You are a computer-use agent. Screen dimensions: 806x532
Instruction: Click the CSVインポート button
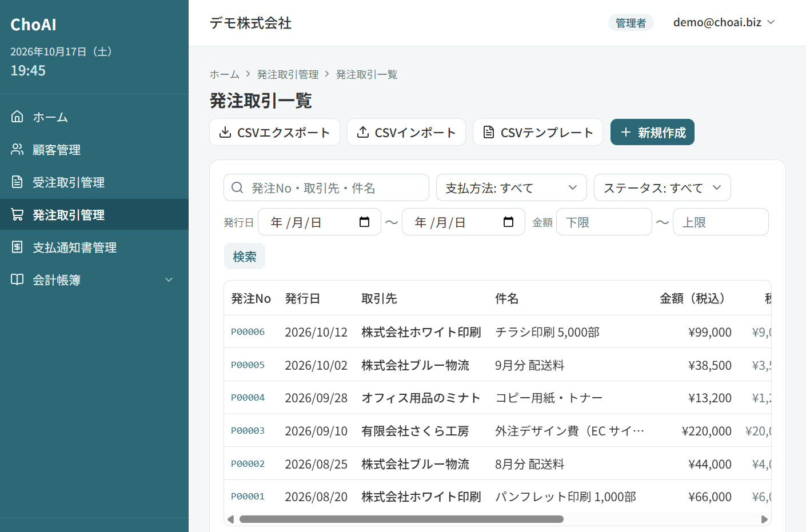pyautogui.click(x=406, y=132)
